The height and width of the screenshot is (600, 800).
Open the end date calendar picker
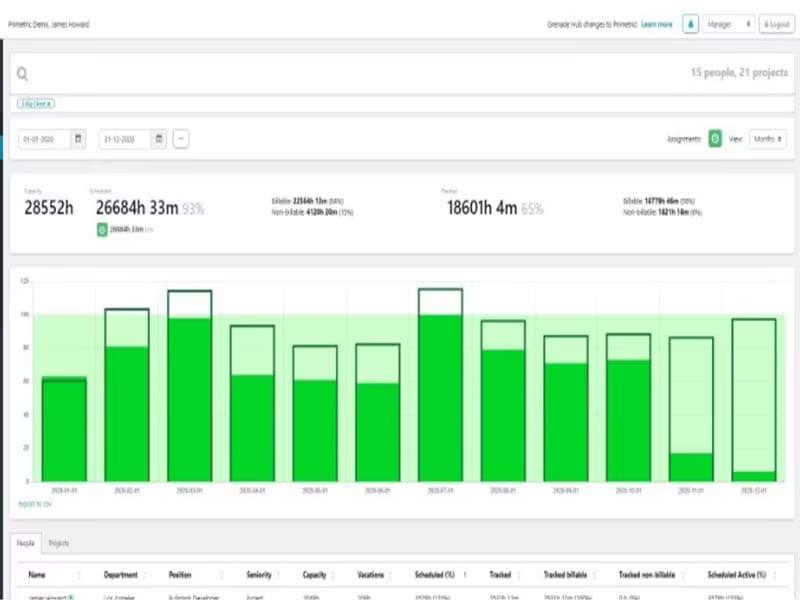(x=159, y=139)
